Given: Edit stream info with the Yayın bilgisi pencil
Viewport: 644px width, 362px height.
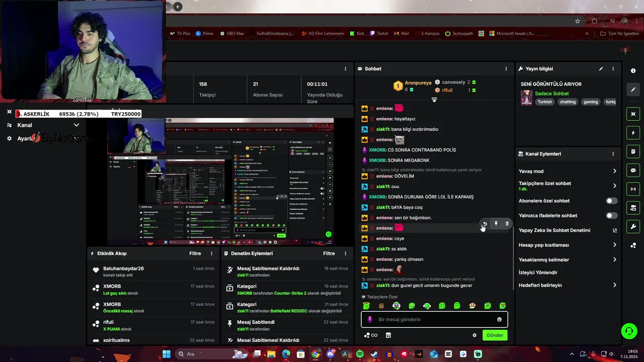Looking at the screenshot, I should click(x=601, y=69).
